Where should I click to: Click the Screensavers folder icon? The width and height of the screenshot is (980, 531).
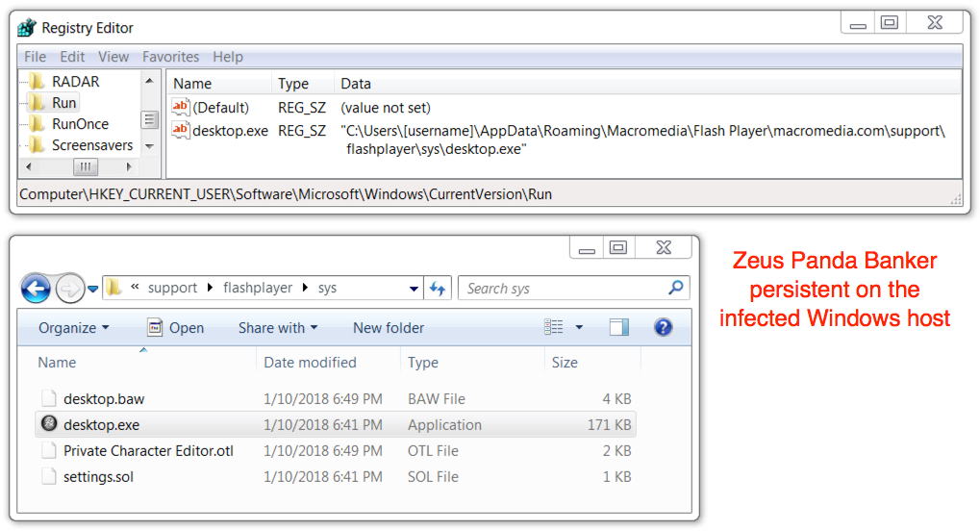point(38,145)
